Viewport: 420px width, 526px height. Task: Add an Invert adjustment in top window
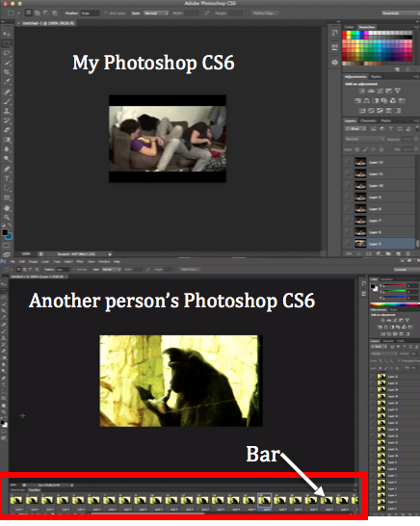(x=362, y=111)
